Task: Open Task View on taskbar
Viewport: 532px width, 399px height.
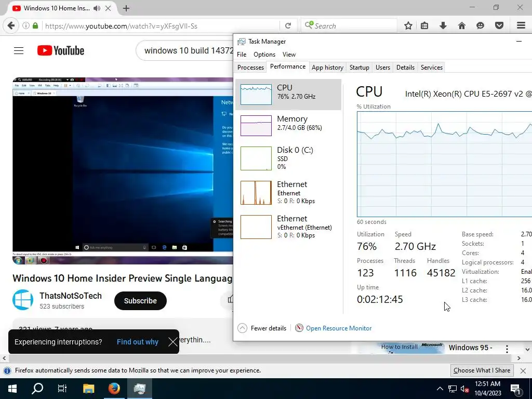Action: point(62,389)
